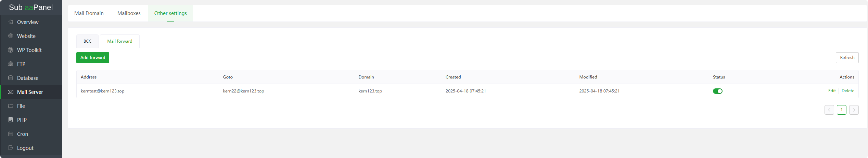Go to next page with right chevron
This screenshot has width=868, height=158.
tap(854, 110)
